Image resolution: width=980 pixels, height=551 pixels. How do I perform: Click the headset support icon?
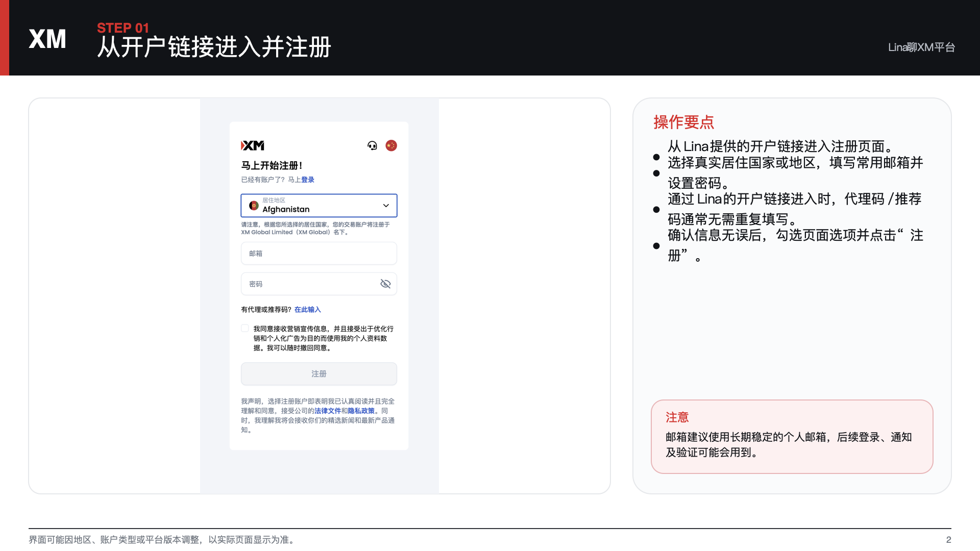click(372, 146)
